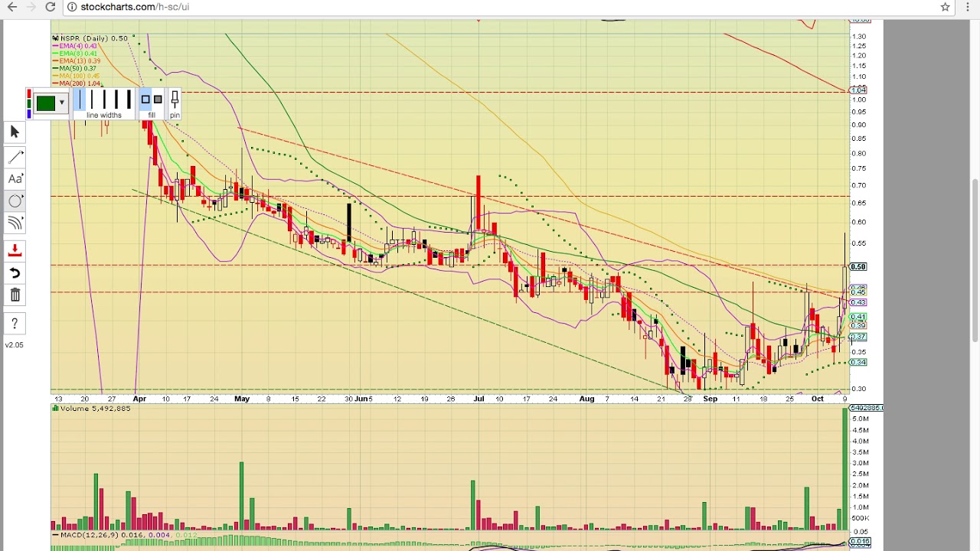This screenshot has height=551, width=980.
Task: Click the 0.50 current price tag
Action: tap(858, 267)
